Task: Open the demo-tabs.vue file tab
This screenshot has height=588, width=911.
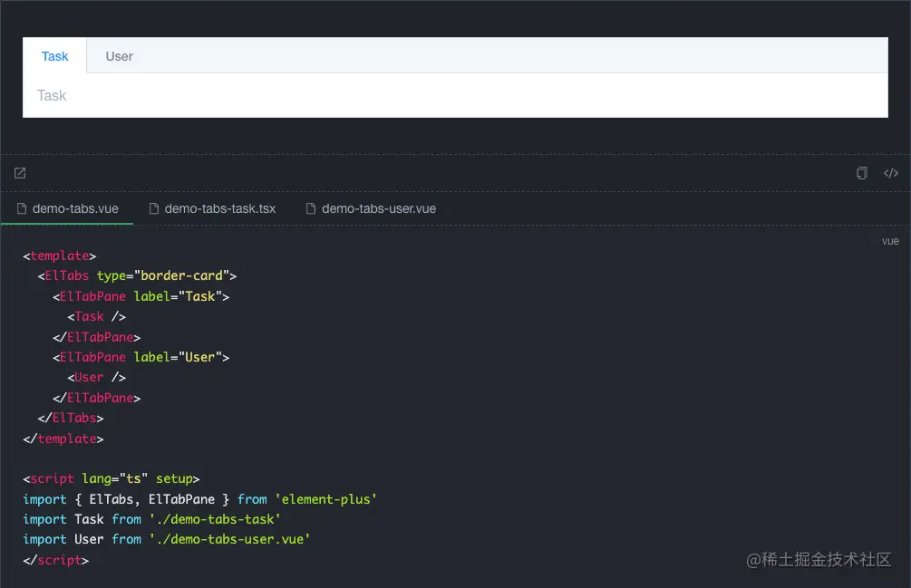Action: pos(67,208)
